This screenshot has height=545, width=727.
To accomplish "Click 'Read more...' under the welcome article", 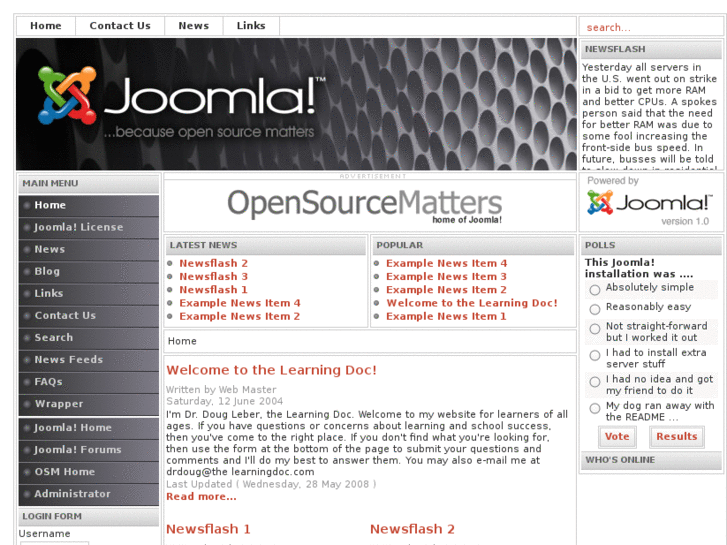I will click(201, 497).
